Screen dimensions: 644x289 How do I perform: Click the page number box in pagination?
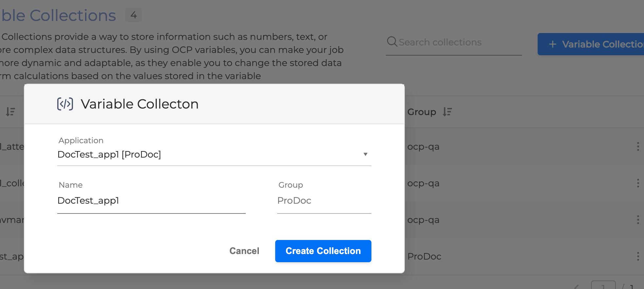point(603,285)
